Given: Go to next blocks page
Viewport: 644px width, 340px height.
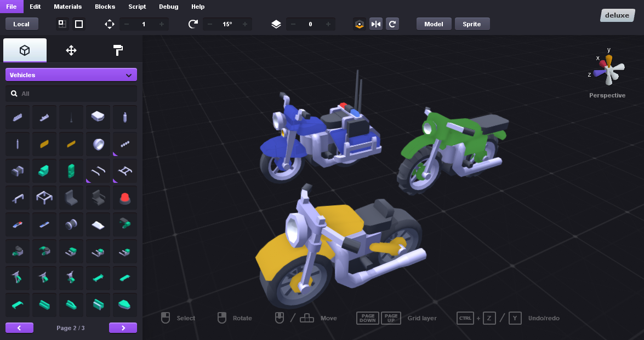Looking at the screenshot, I should [x=123, y=328].
